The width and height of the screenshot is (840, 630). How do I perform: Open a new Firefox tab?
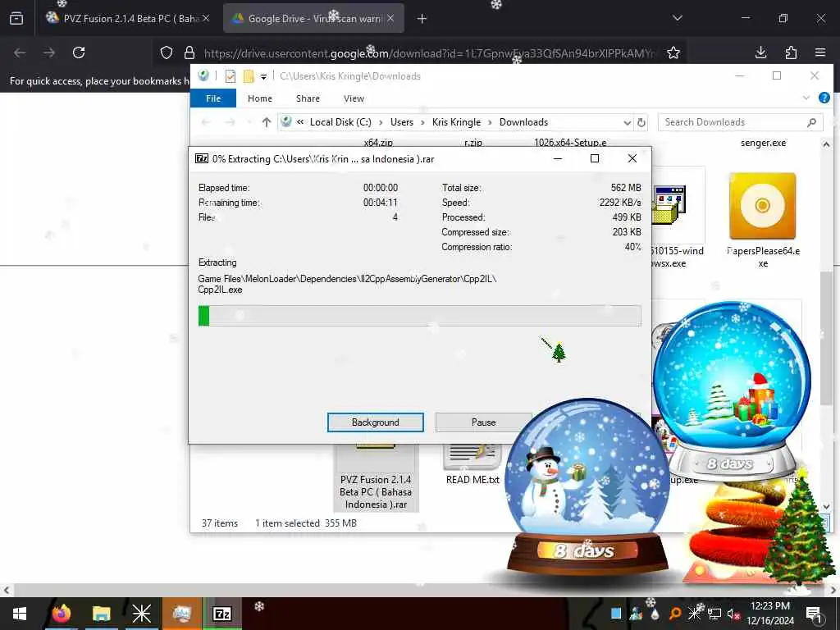(x=422, y=19)
